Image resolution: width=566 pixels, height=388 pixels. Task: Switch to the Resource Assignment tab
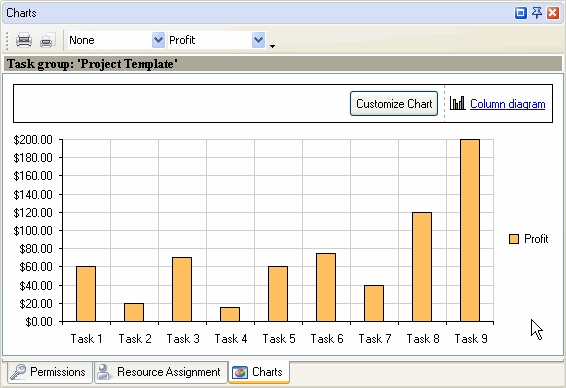pos(161,372)
